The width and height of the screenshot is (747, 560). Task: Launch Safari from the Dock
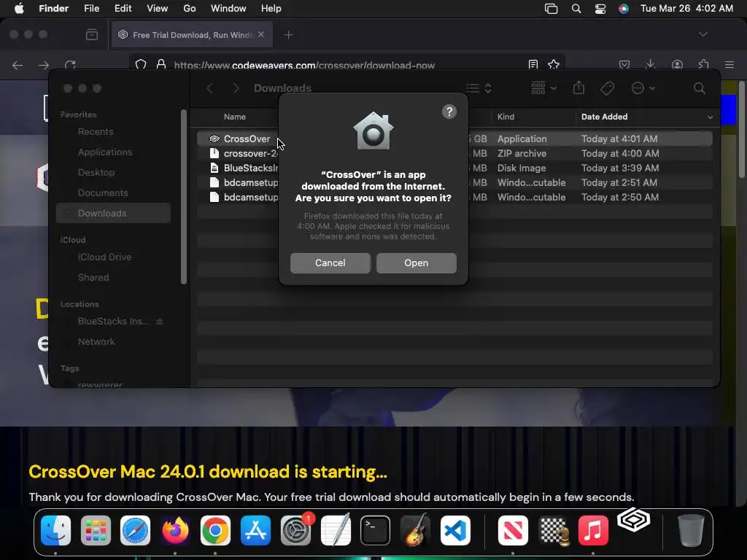click(135, 531)
